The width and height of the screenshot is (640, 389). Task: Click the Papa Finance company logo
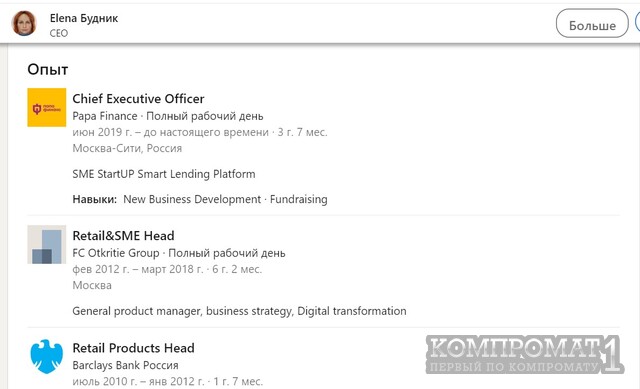47,107
